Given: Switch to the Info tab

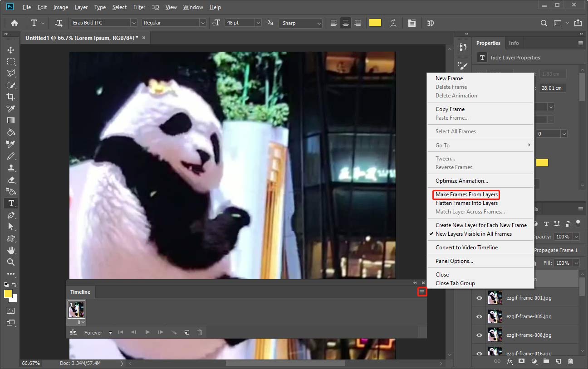Looking at the screenshot, I should pyautogui.click(x=514, y=43).
